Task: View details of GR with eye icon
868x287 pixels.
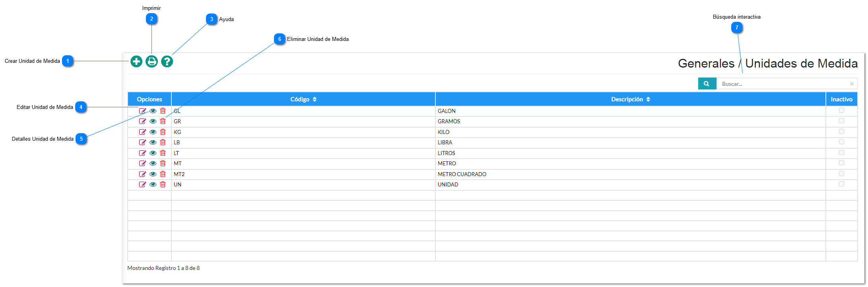Action: [x=153, y=121]
